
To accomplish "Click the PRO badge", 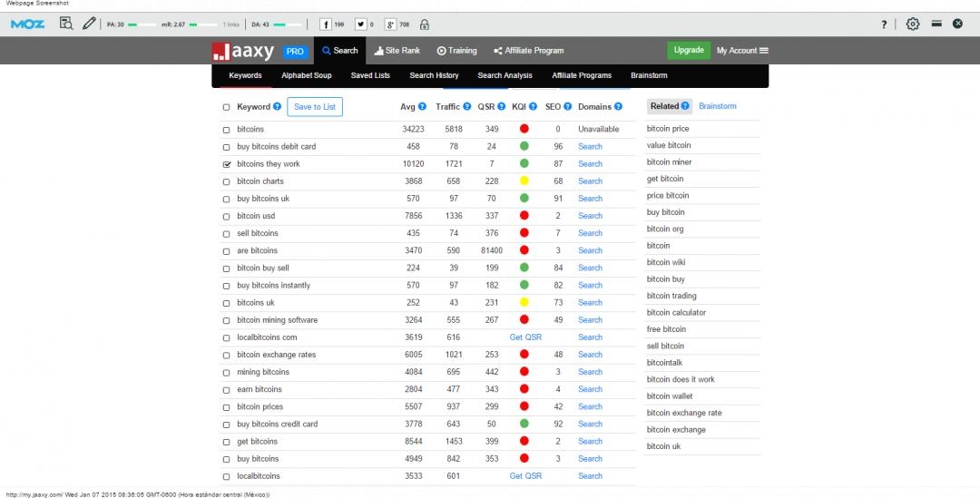I will 295,52.
